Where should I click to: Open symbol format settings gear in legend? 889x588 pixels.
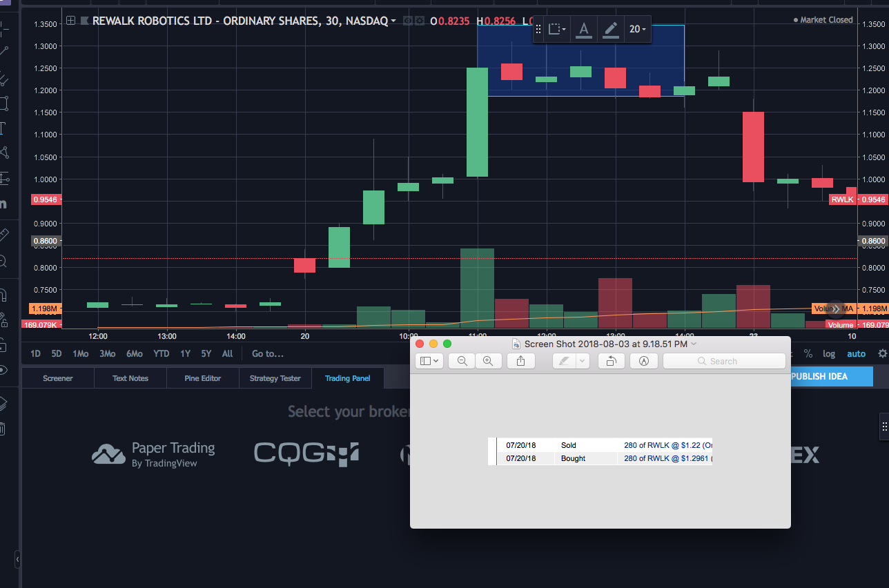(419, 21)
